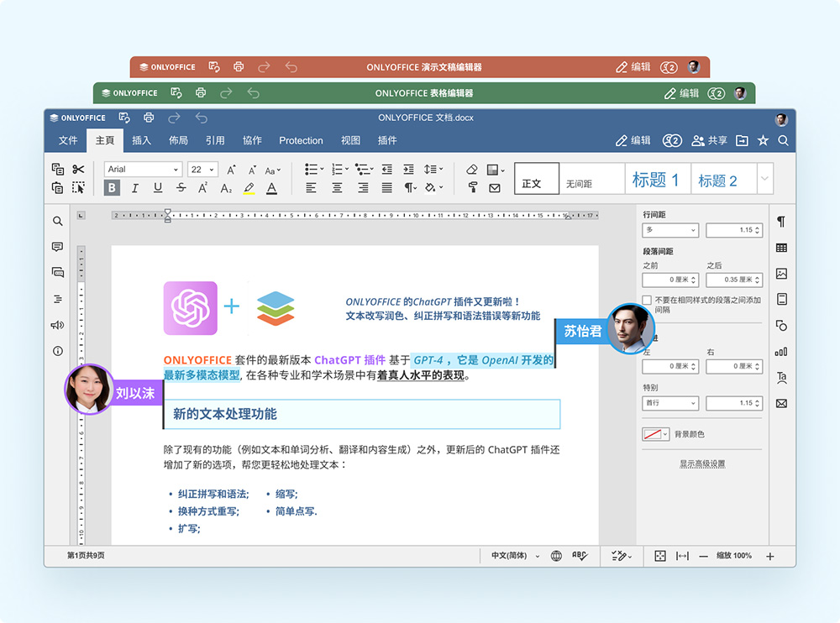Open Feedback megaphone in left sidebar
840x623 pixels.
[x=57, y=325]
